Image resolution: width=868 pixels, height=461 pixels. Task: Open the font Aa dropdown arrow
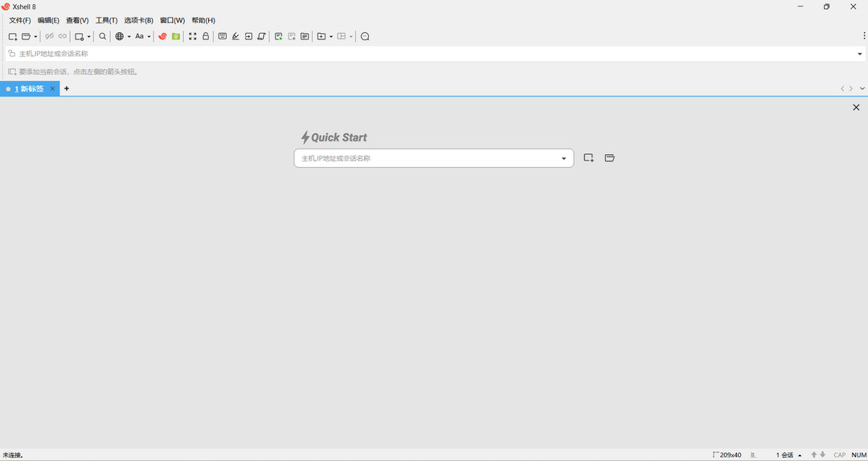click(x=149, y=36)
